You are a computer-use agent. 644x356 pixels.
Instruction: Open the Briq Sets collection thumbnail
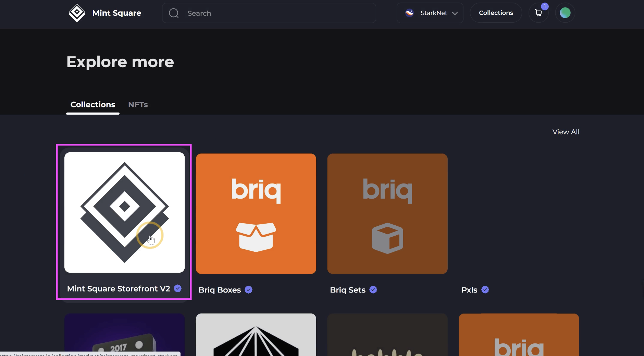[387, 214]
